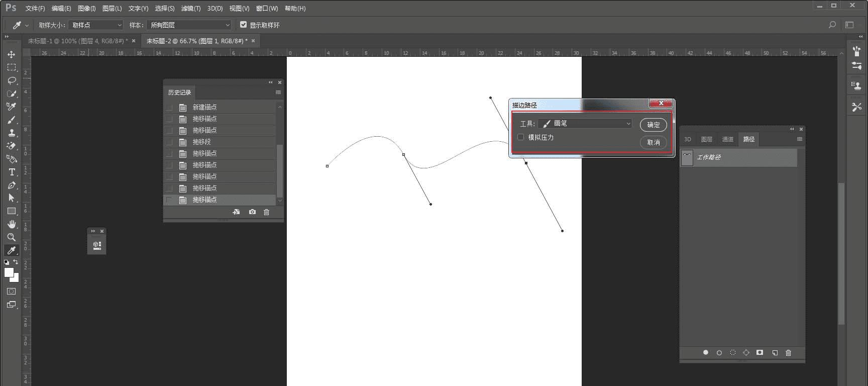Screen dimensions: 868x386
Task: Switch to the 通道 panel tab
Action: 728,139
